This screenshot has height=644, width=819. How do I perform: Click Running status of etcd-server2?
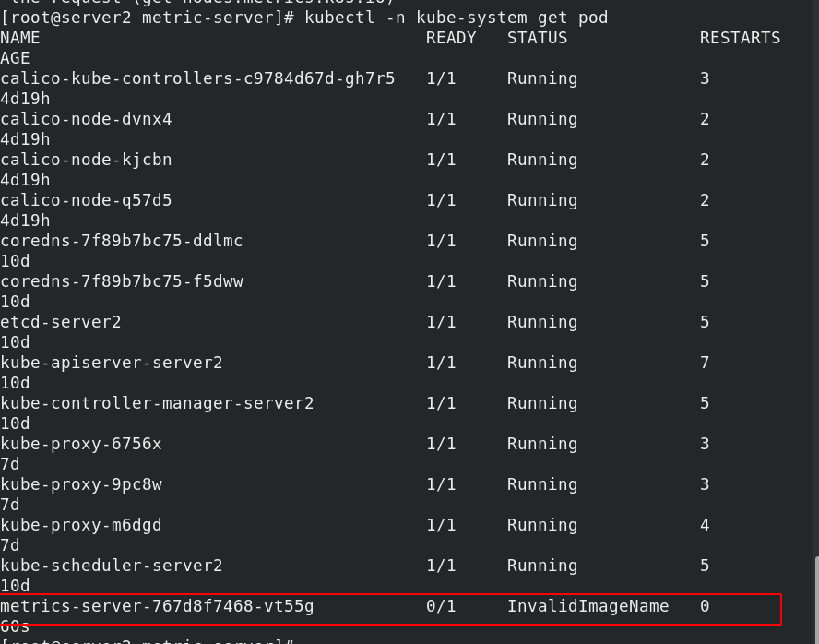542,323
